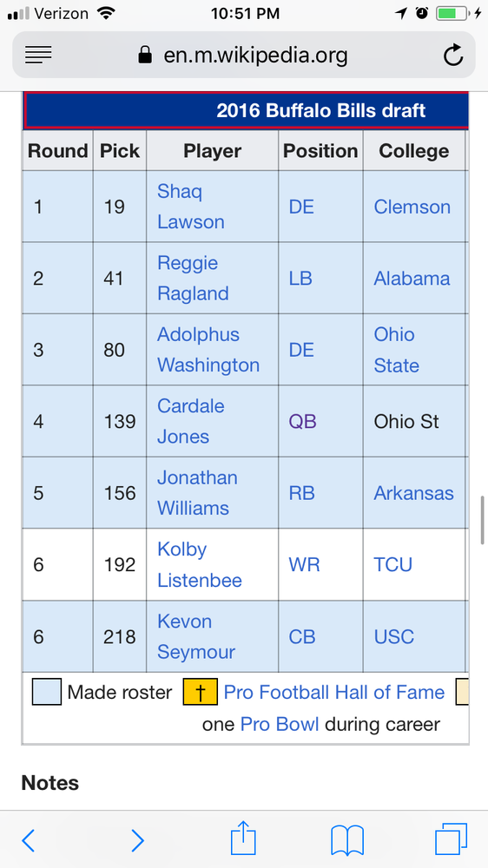Follow the Clemson college link
The height and width of the screenshot is (868, 488).
pos(412,207)
